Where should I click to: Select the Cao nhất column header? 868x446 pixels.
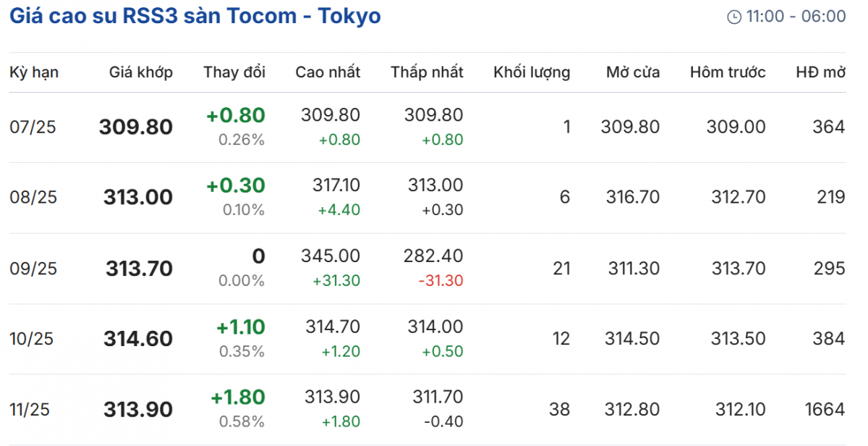328,72
